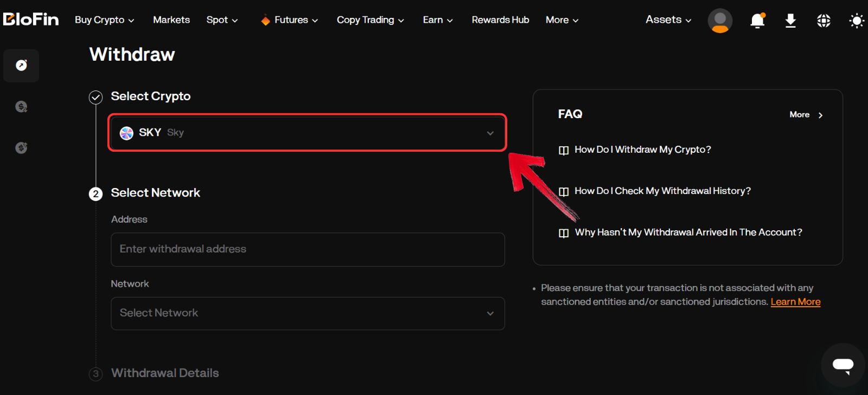The image size is (868, 395).
Task: Open the Futures menu
Action: point(290,20)
